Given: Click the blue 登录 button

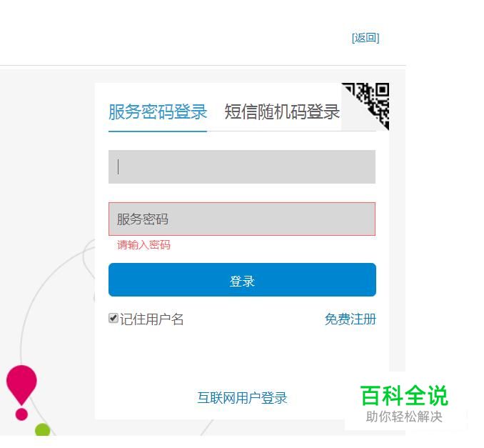Looking at the screenshot, I should coord(242,280).
